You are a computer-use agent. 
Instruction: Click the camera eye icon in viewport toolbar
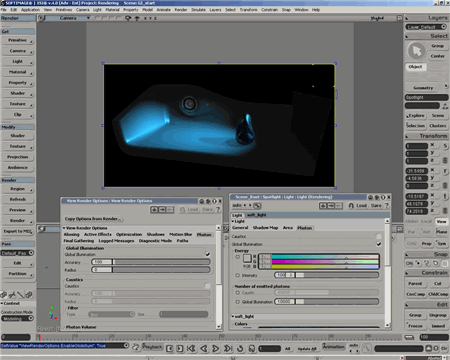click(128, 18)
